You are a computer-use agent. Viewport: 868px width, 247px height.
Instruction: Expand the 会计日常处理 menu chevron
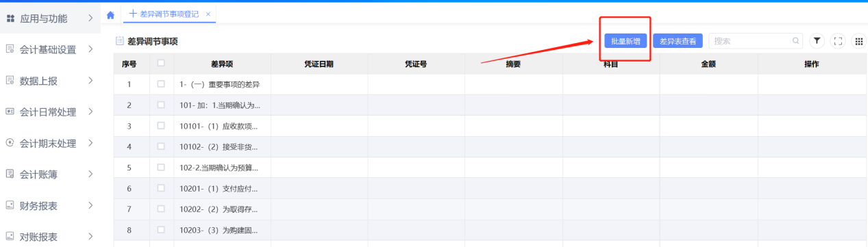point(90,112)
